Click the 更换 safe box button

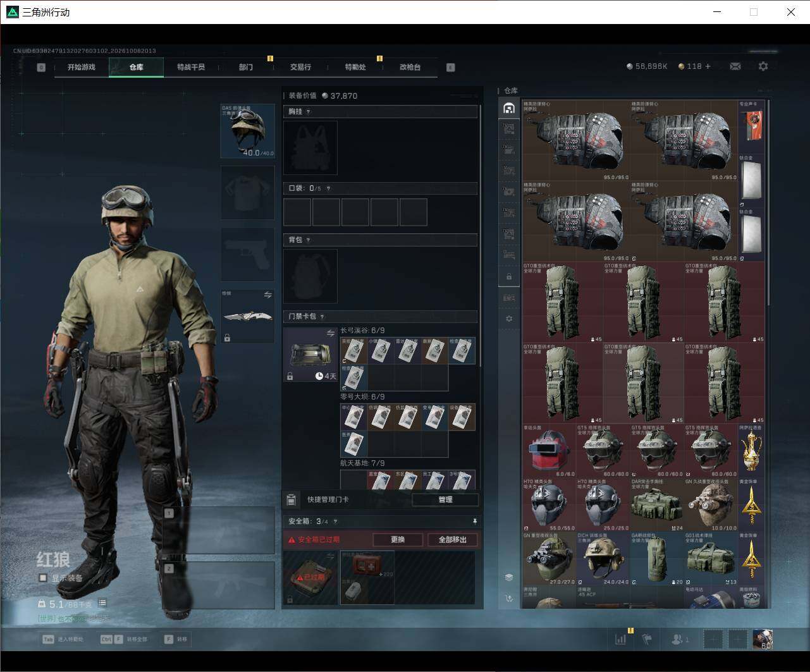click(x=398, y=539)
